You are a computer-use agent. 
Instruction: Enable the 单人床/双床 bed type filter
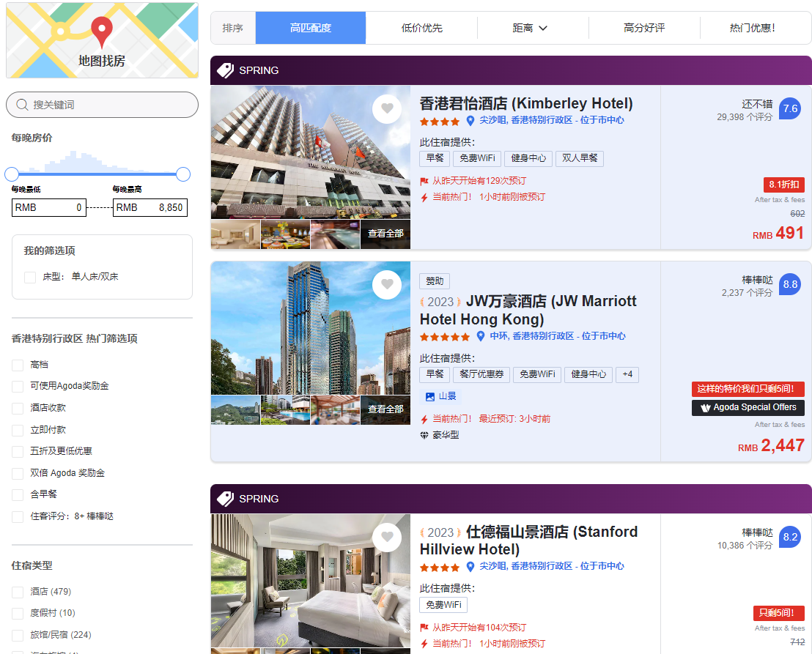[x=30, y=278]
